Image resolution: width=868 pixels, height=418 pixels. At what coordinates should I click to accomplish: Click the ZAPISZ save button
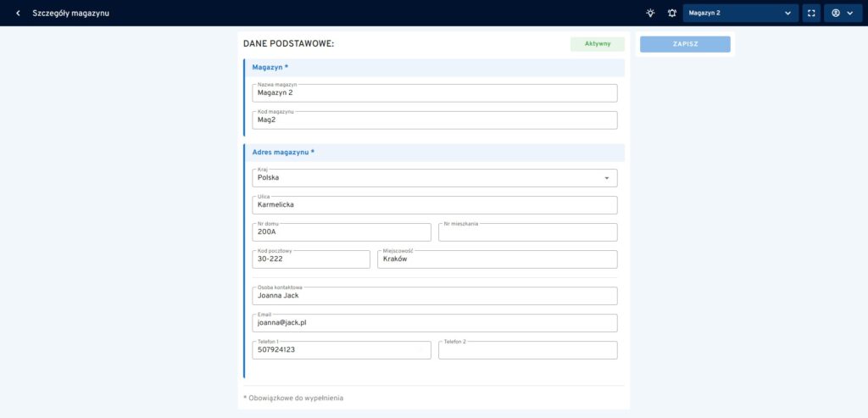(x=685, y=44)
